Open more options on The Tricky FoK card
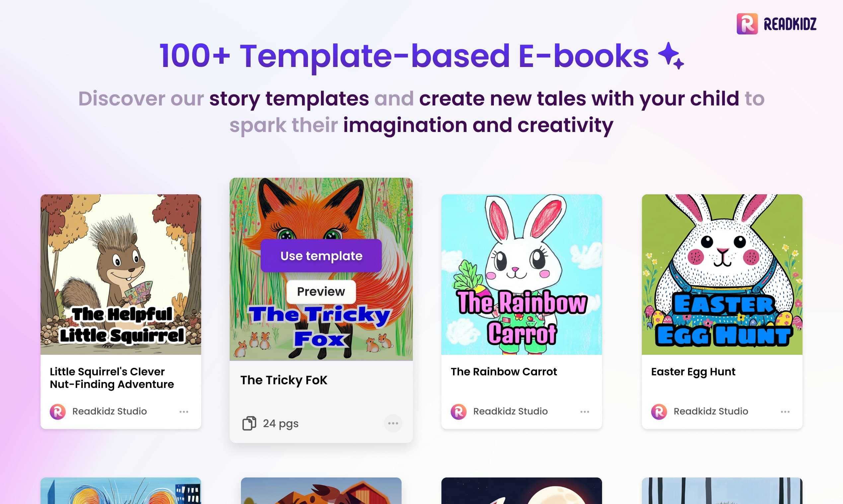The height and width of the screenshot is (504, 843). coord(393,423)
